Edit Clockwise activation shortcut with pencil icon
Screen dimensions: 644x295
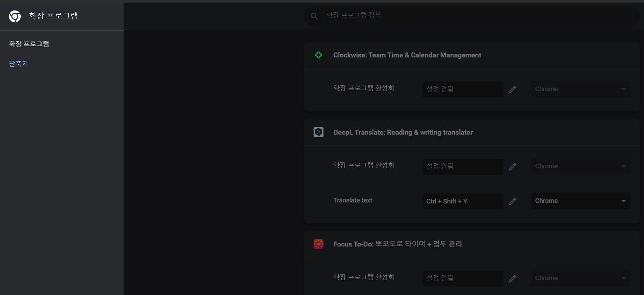[x=512, y=90]
